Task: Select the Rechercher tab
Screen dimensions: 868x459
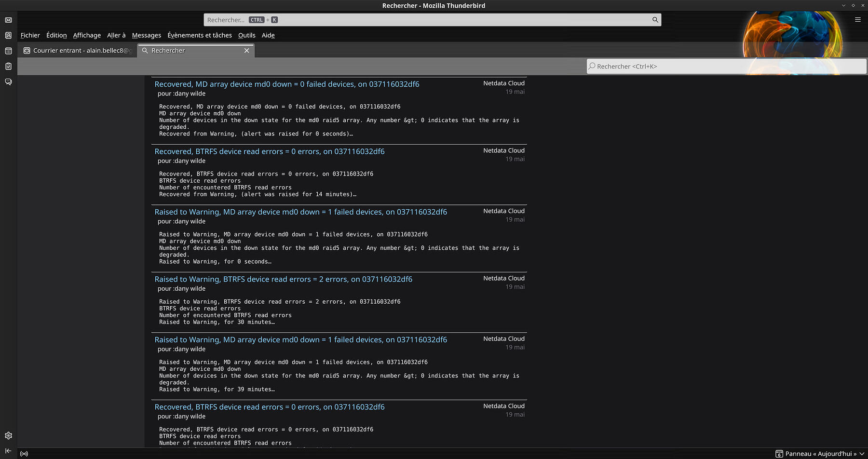Action: [196, 51]
